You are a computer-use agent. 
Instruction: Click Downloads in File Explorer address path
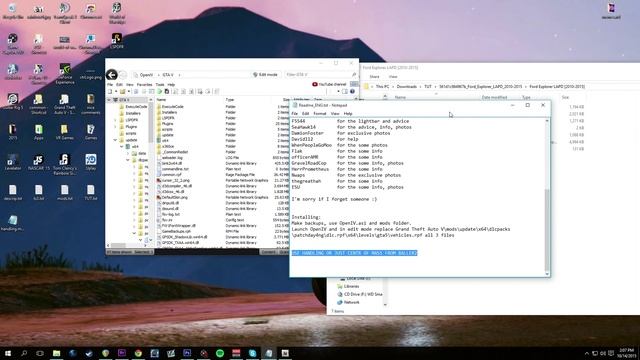pyautogui.click(x=407, y=87)
